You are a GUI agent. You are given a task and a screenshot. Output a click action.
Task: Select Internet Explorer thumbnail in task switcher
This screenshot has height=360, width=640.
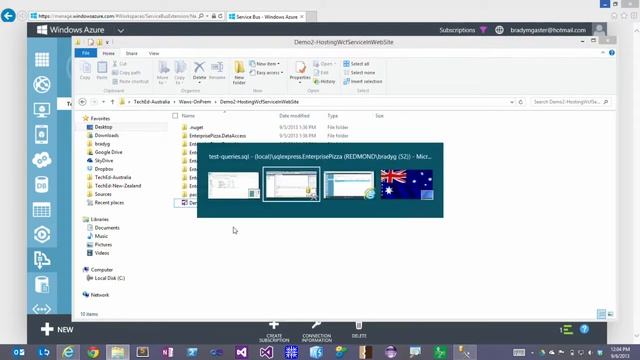349,184
